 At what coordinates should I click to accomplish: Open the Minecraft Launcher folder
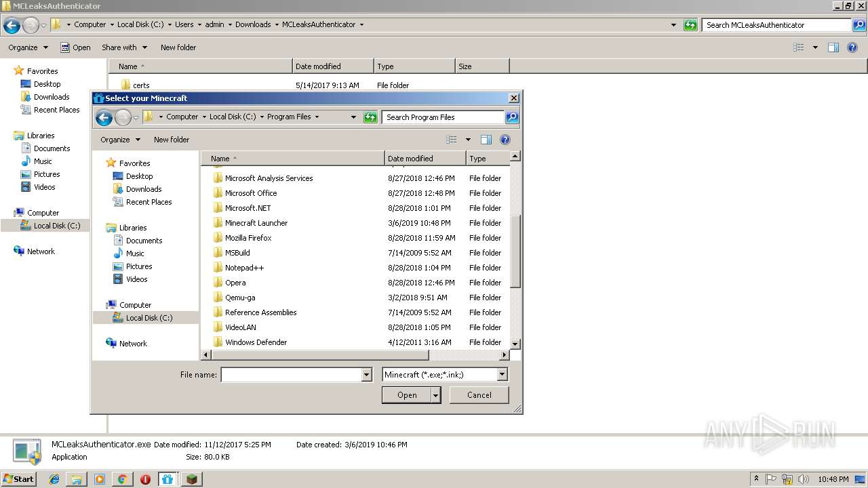click(256, 223)
